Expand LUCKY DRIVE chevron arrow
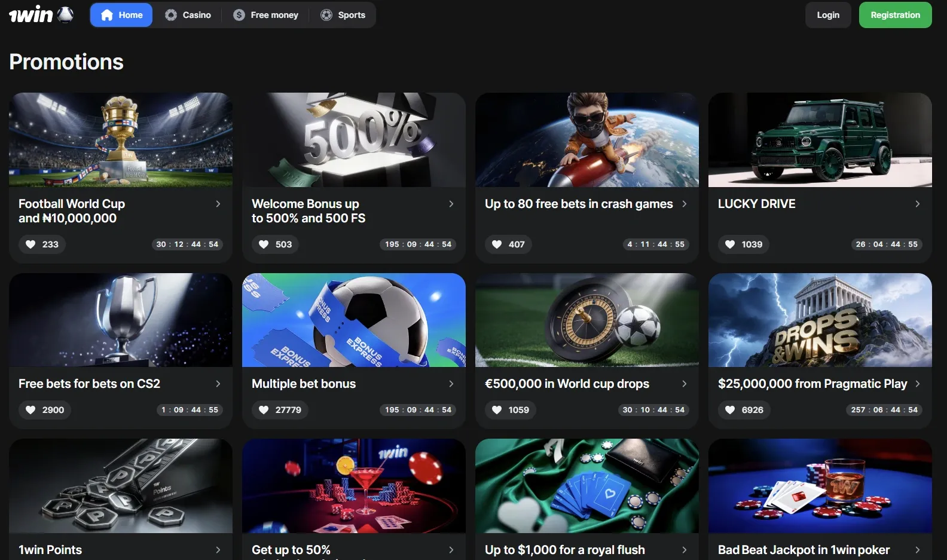The height and width of the screenshot is (560, 947). pos(918,204)
